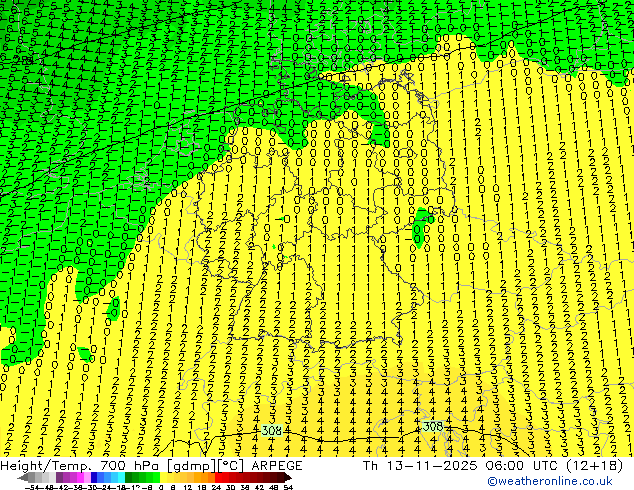Click the -54 value at the legend's left end

(32, 487)
